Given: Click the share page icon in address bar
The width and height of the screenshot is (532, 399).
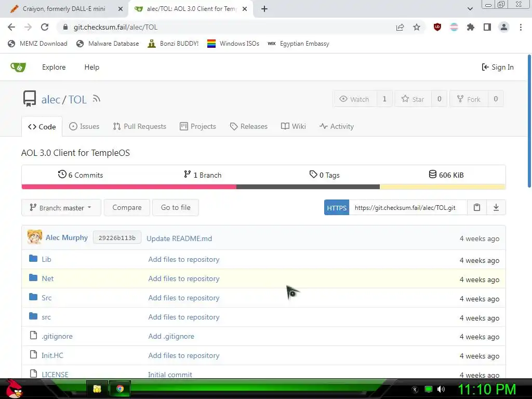Looking at the screenshot, I should (x=400, y=27).
